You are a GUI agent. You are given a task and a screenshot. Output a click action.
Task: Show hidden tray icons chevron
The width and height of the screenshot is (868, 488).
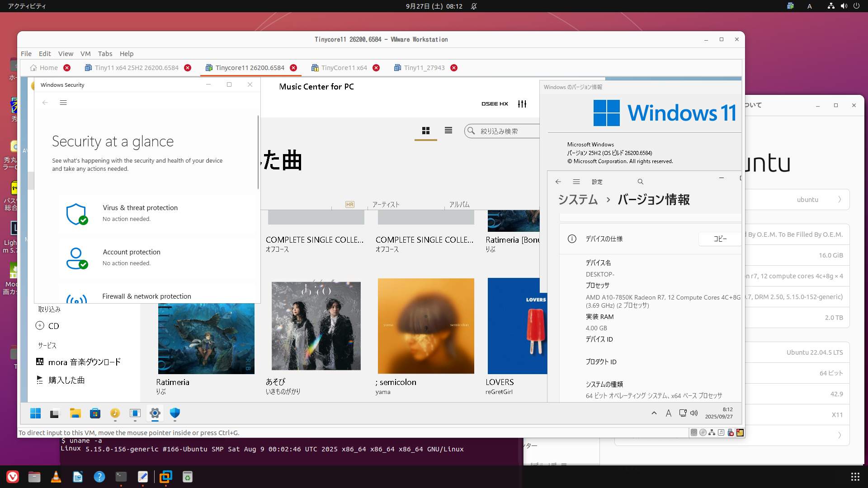coord(654,413)
